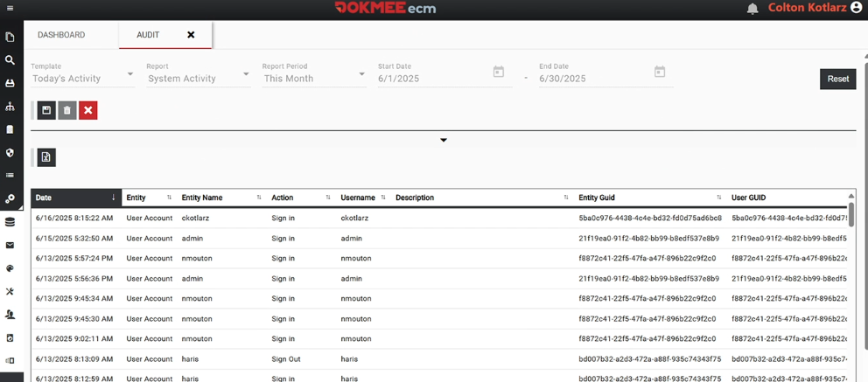Open the hamburger menu at top left
Screen dimensions: 868x382
point(10,9)
